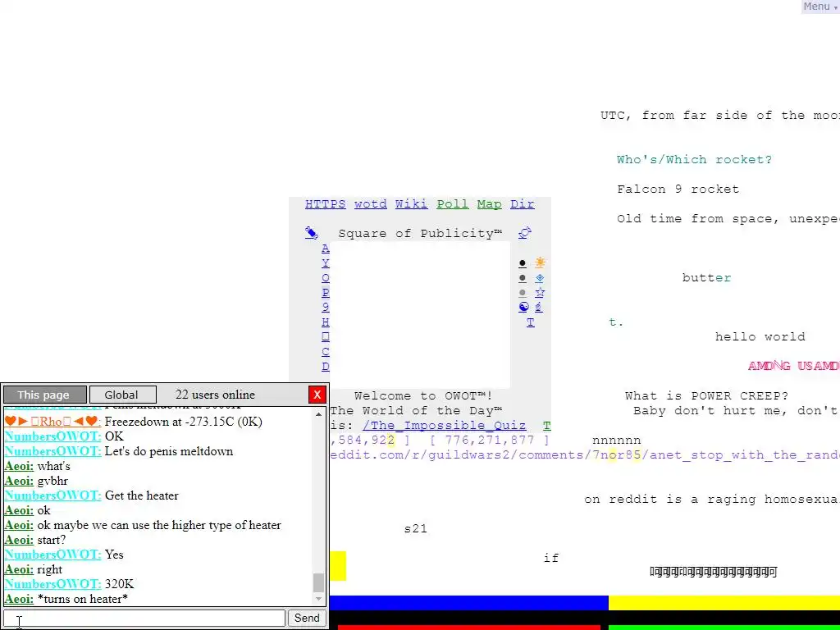Click the blue diamond icon
840x630 pixels.
(540, 278)
